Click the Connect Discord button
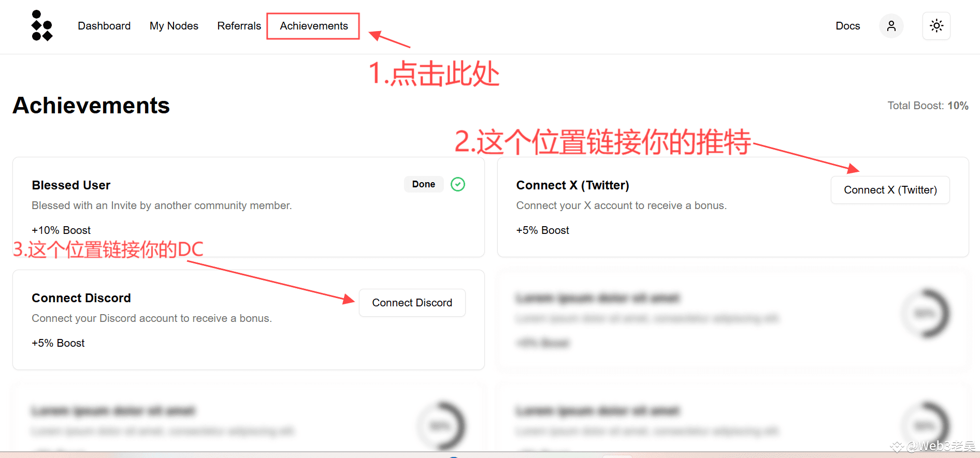980x458 pixels. (412, 303)
